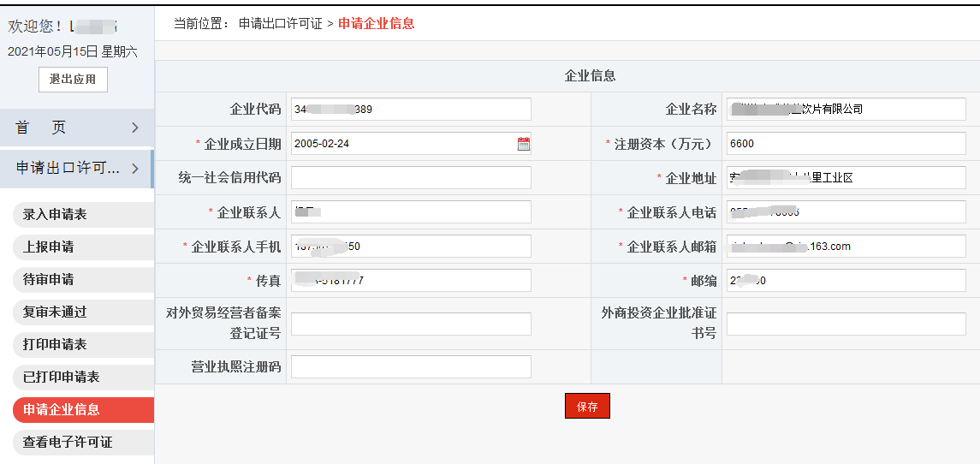Click the 统一社会信用代码 label
Screen dimensions: 980x464
tap(230, 177)
